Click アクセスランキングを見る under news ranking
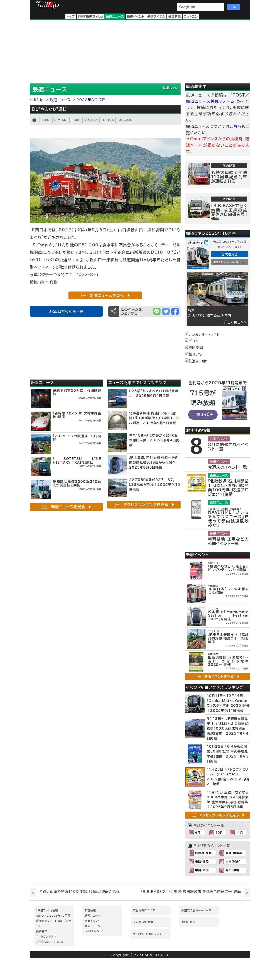This screenshot has width=280, height=980. 144,504
